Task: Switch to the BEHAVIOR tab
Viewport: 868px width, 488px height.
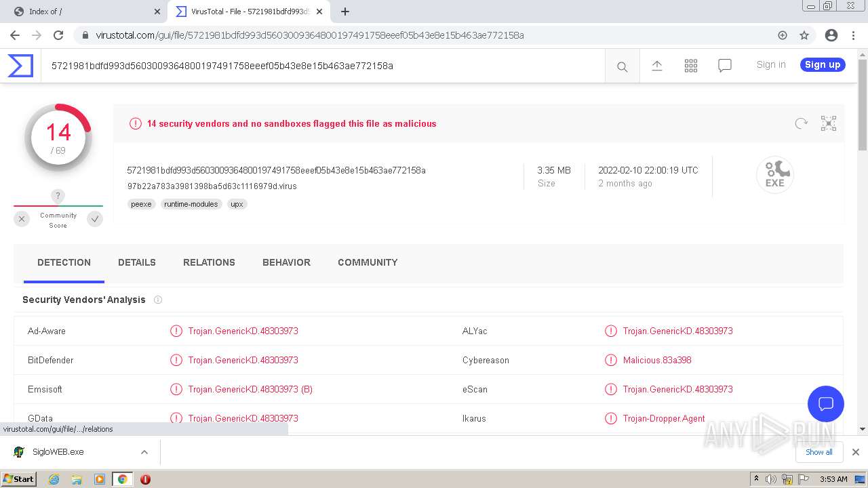Action: point(286,262)
